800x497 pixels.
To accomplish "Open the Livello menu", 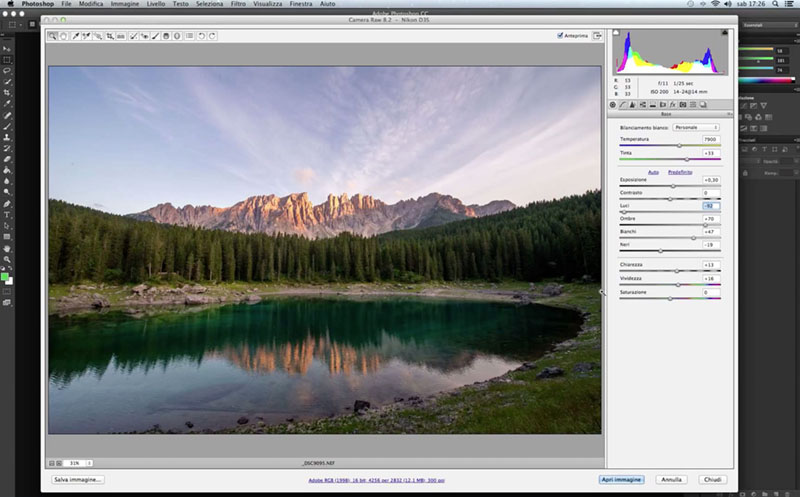I will coord(156,4).
